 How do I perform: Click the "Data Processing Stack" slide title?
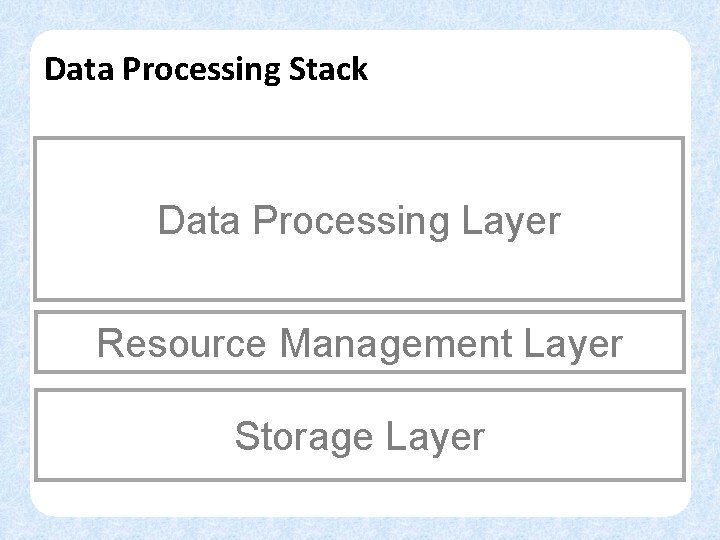coord(206,70)
